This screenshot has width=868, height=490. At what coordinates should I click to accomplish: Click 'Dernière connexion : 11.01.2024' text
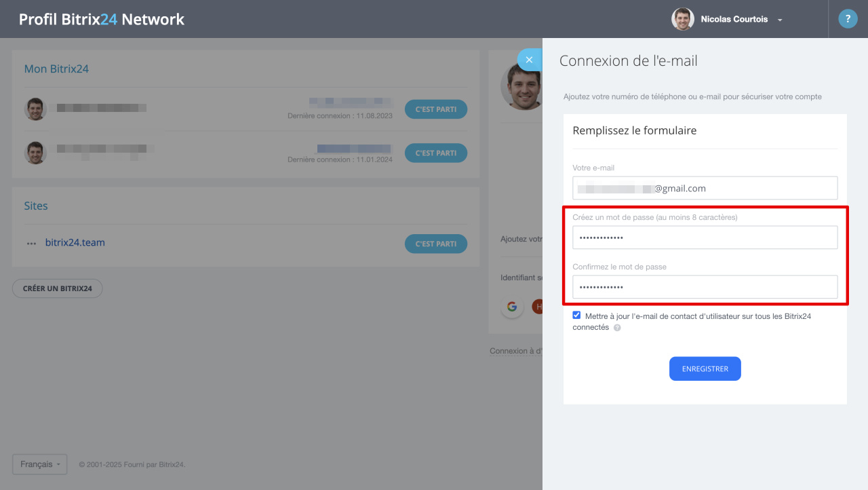[340, 159]
